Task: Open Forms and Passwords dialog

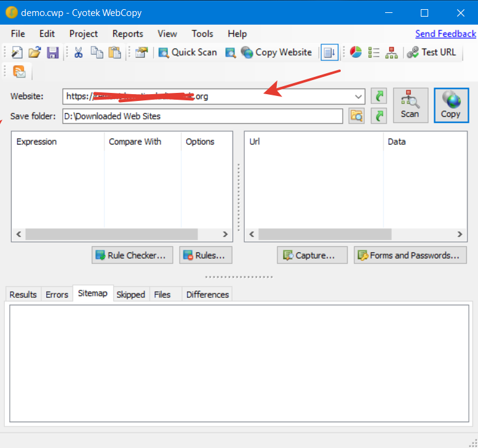Action: tap(410, 255)
